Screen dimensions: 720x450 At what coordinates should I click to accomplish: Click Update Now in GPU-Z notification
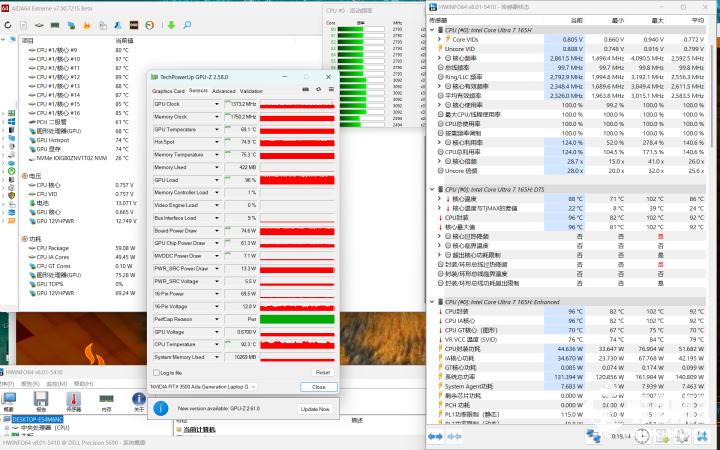(x=315, y=409)
